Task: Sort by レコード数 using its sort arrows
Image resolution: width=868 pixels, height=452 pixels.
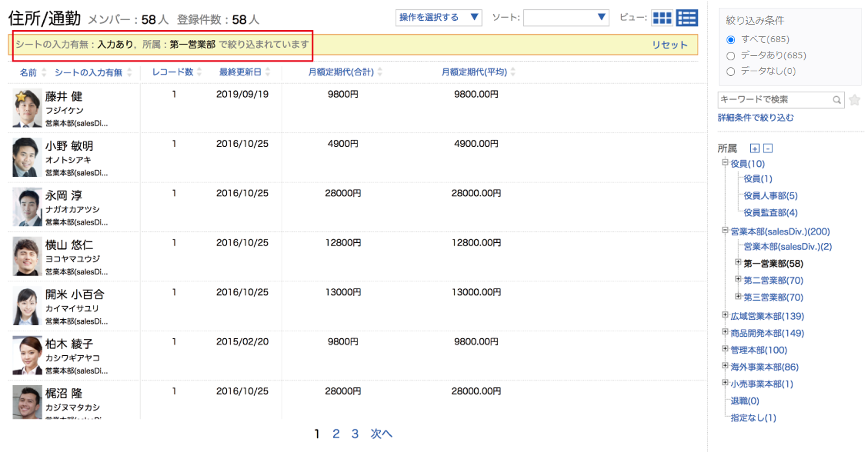Action: [x=199, y=72]
